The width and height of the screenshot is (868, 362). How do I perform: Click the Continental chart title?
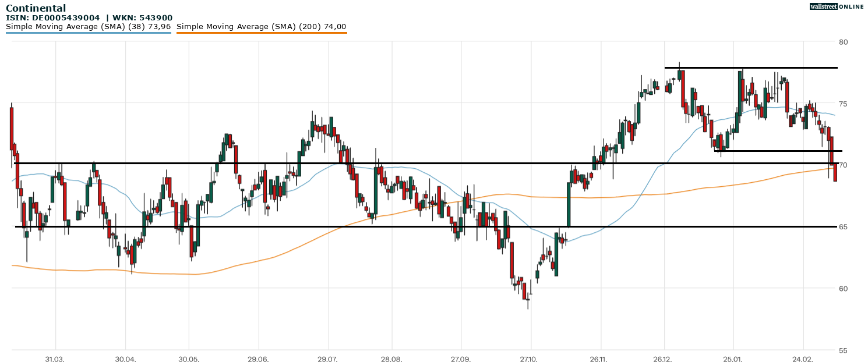pyautogui.click(x=36, y=8)
